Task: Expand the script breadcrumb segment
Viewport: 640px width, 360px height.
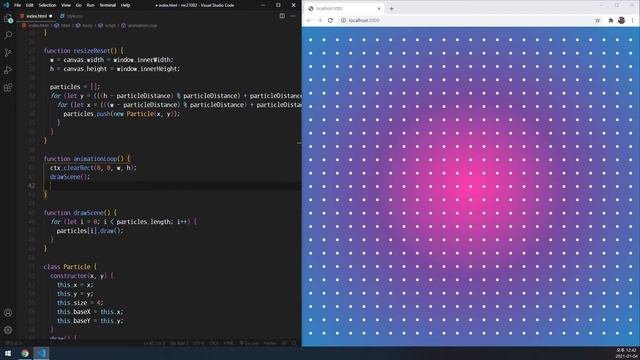Action: [107, 25]
